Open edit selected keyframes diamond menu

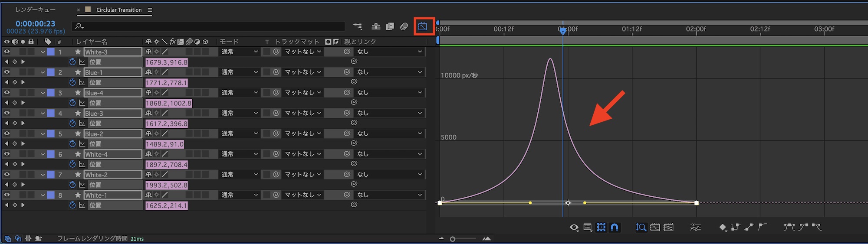[723, 227]
